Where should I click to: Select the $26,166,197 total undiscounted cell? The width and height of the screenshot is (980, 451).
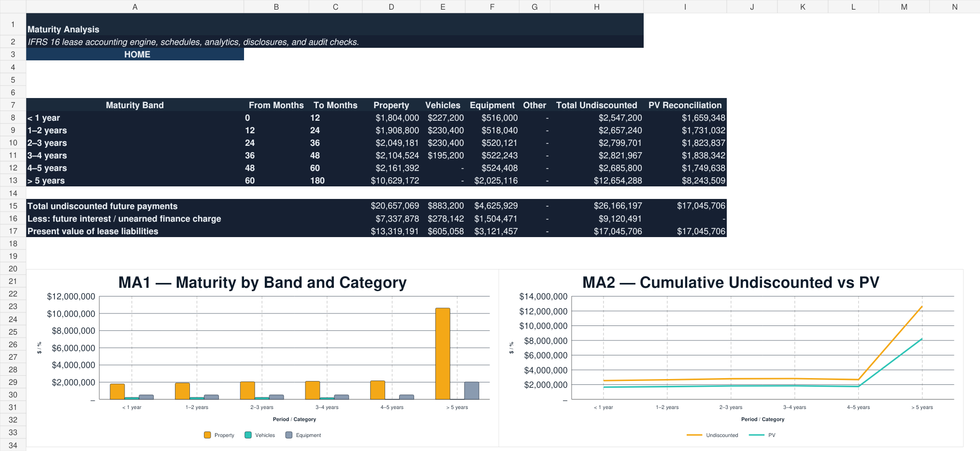coord(597,206)
